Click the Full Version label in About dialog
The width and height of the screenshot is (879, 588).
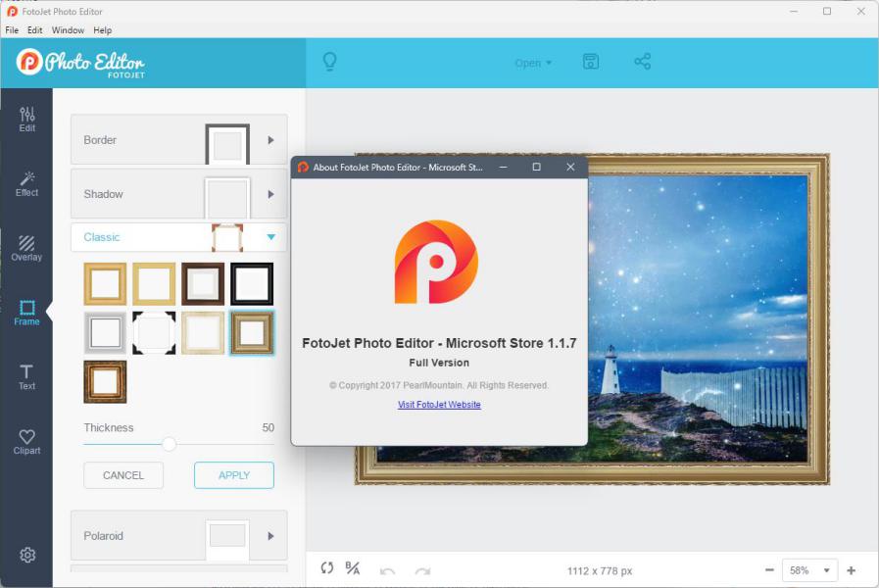click(439, 363)
